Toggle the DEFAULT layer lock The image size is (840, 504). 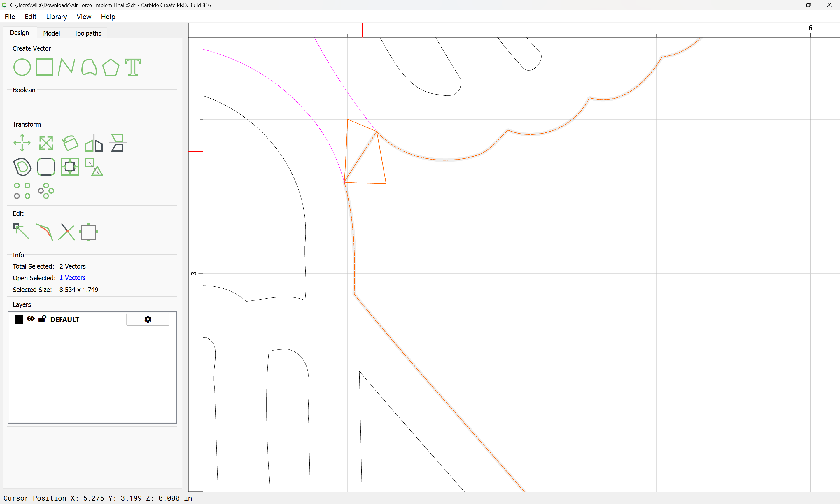pos(42,318)
